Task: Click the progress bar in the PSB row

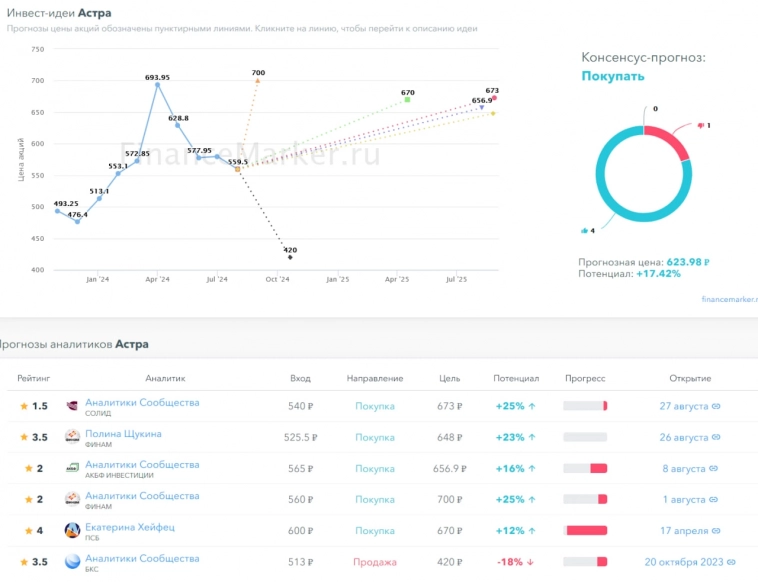Action: (585, 531)
